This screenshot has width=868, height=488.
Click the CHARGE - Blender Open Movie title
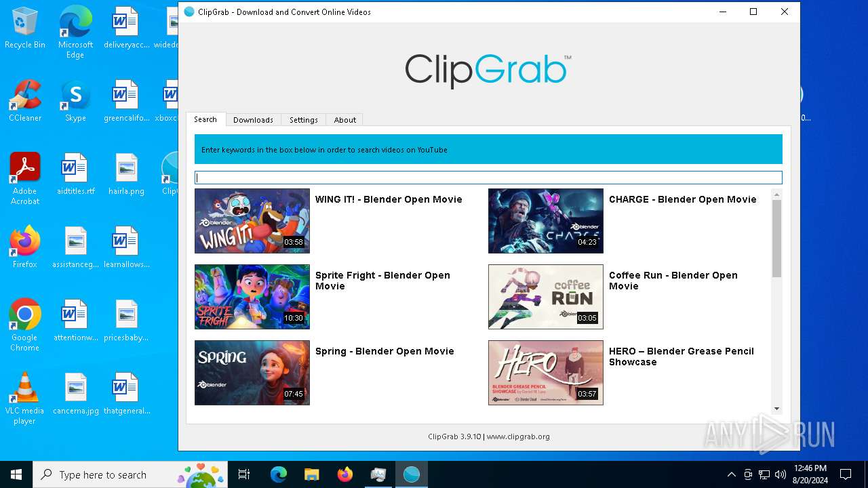tap(683, 199)
